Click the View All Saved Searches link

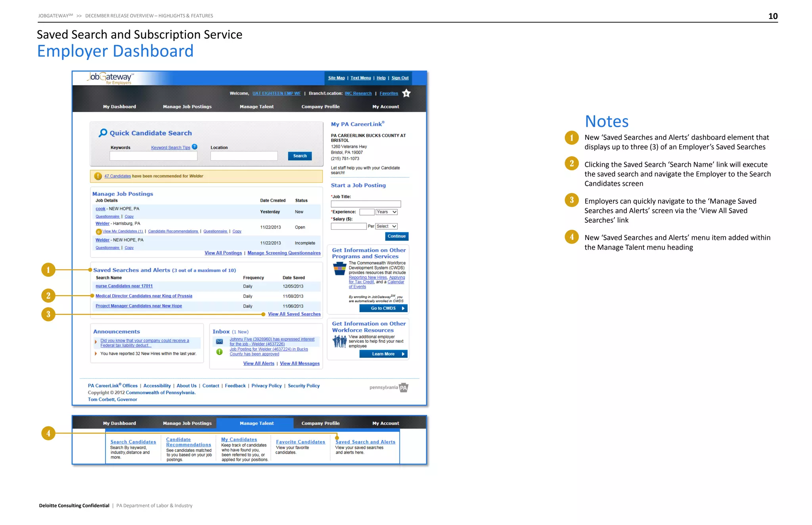click(294, 314)
